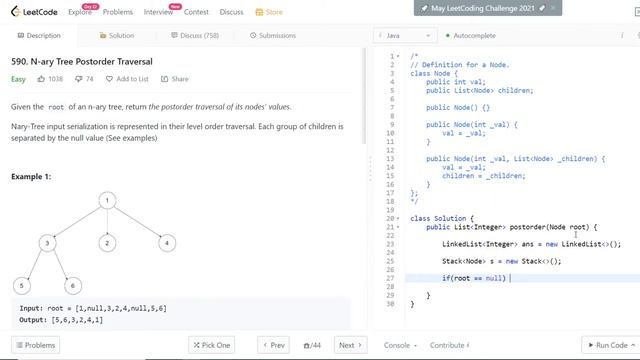The image size is (640, 360).
Task: Click the Easy difficulty label
Action: (x=18, y=79)
